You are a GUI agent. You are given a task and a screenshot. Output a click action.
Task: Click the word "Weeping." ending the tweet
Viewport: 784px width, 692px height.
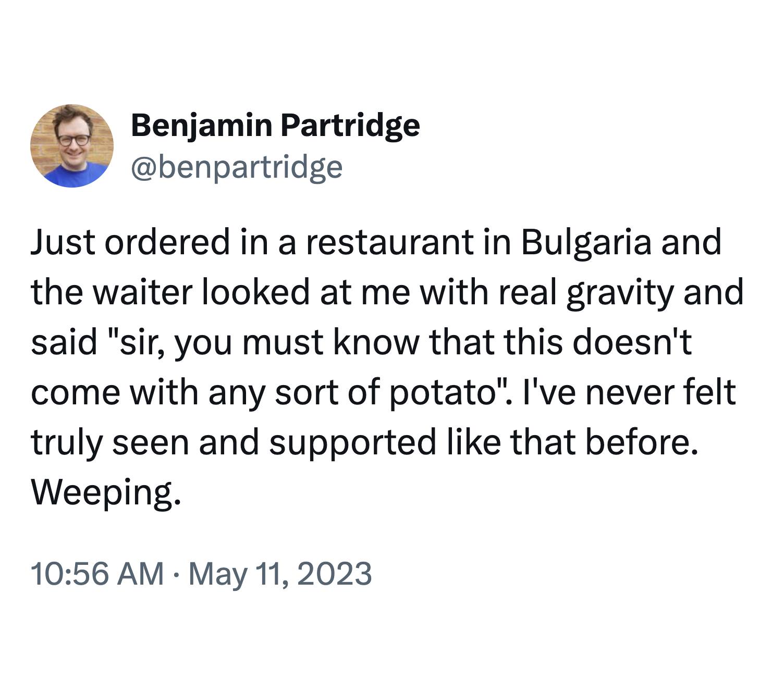click(106, 492)
